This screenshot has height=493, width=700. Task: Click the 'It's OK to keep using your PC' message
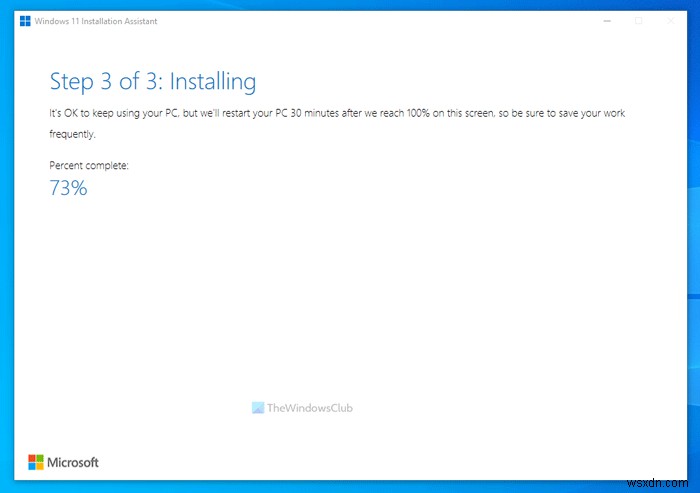coord(337,123)
